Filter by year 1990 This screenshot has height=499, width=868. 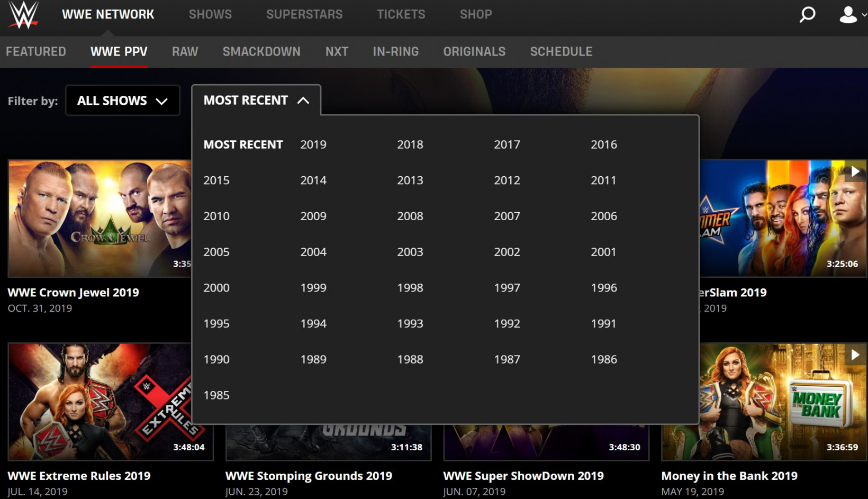(x=216, y=359)
